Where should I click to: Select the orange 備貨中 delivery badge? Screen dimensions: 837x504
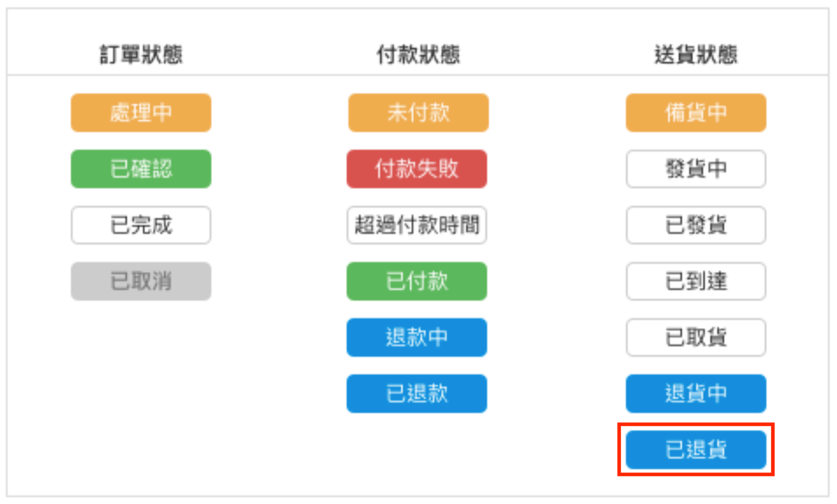click(x=696, y=112)
